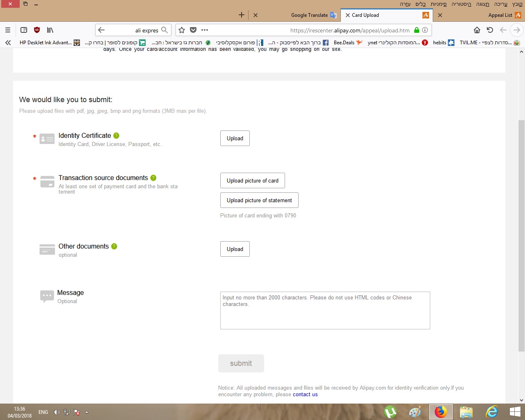Image resolution: width=525 pixels, height=420 pixels.
Task: Bookmark this page with the star
Action: 182,30
